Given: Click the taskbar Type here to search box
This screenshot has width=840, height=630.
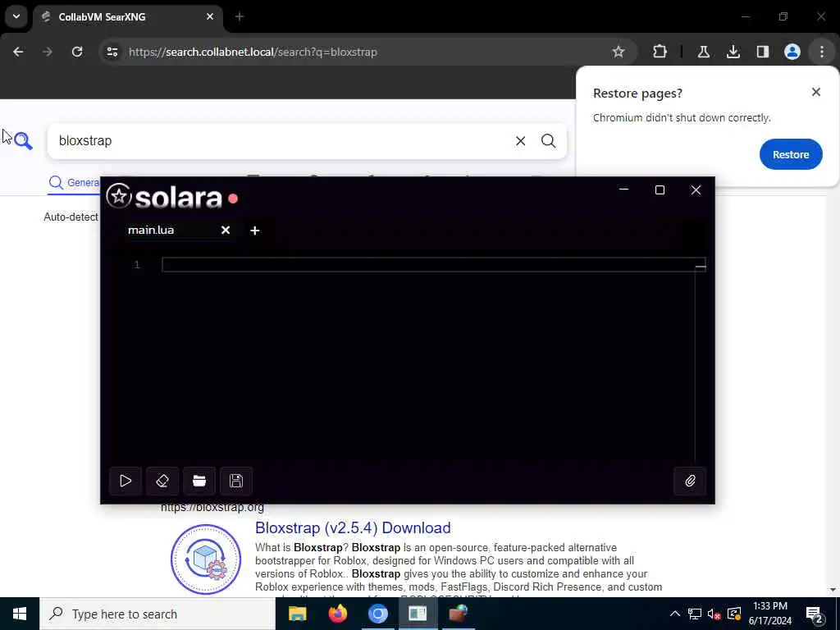Looking at the screenshot, I should click(157, 614).
